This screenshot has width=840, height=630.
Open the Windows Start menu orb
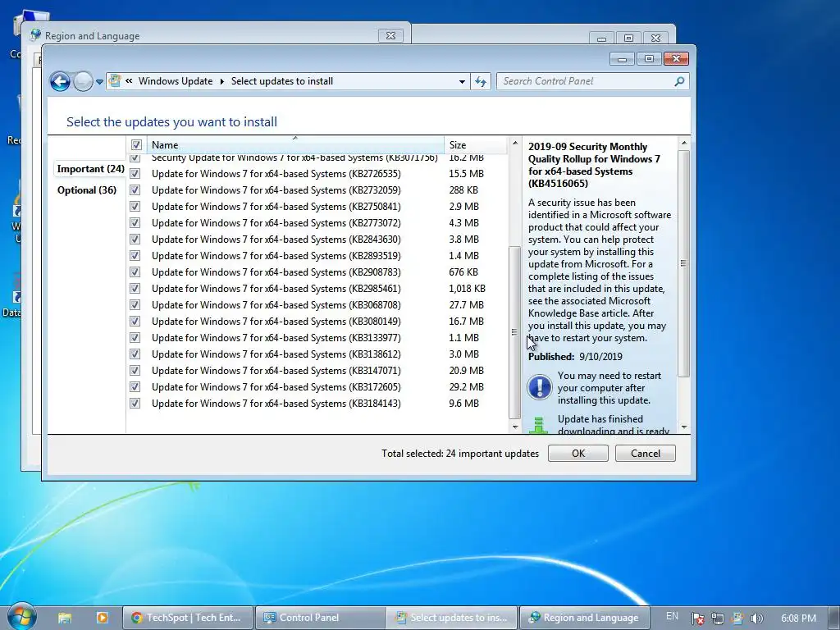(x=21, y=617)
